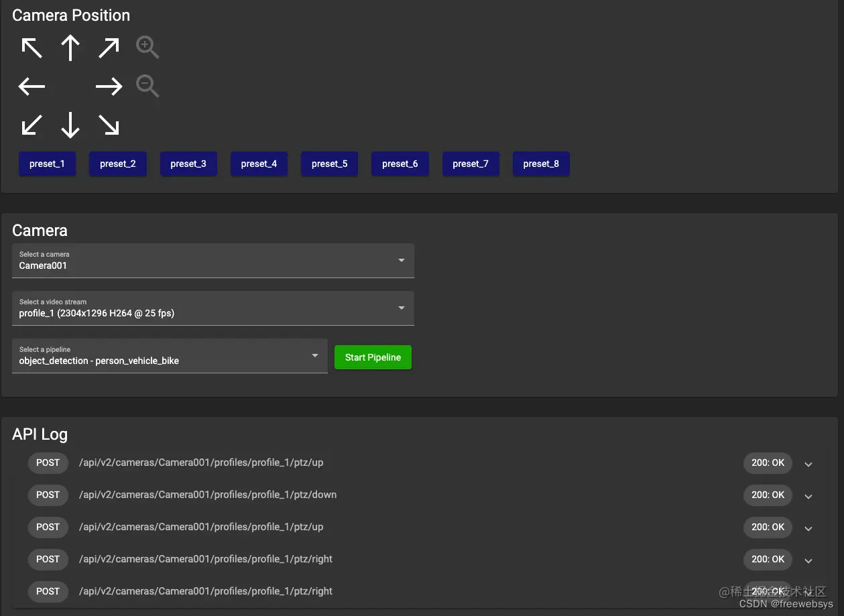
Task: Expand the second ptz/up log entry
Action: 808,528
